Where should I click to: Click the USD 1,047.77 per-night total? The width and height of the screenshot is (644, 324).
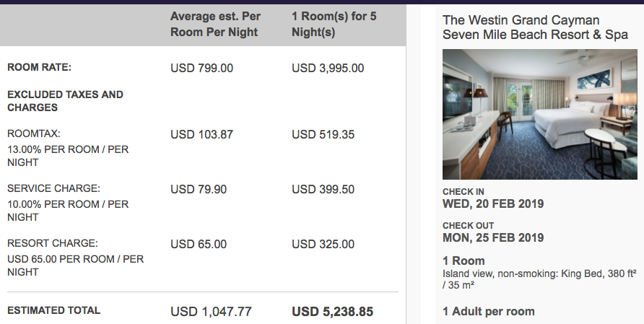pos(211,312)
